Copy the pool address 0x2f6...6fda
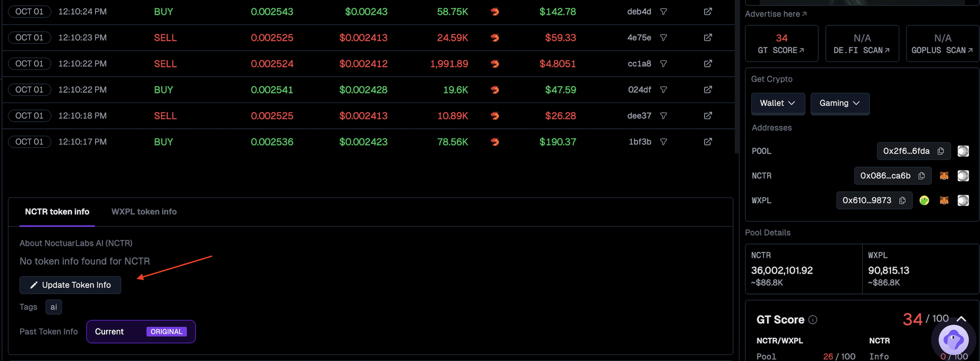 pos(940,151)
